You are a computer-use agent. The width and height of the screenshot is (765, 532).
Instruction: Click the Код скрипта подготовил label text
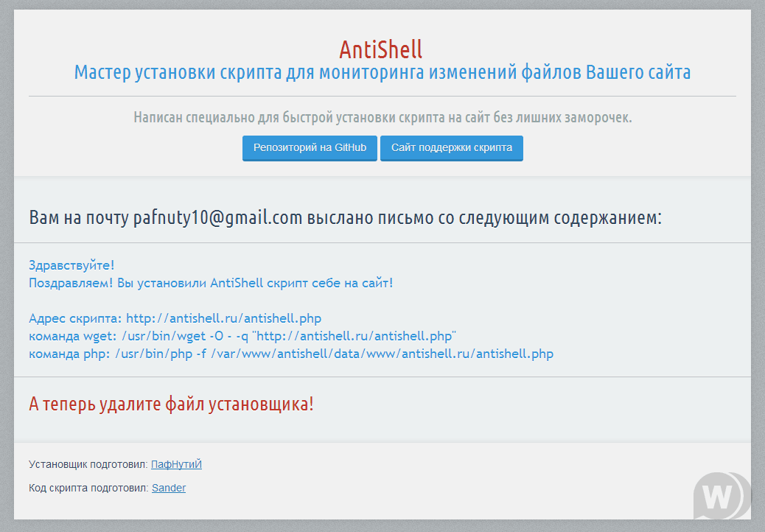coord(88,488)
